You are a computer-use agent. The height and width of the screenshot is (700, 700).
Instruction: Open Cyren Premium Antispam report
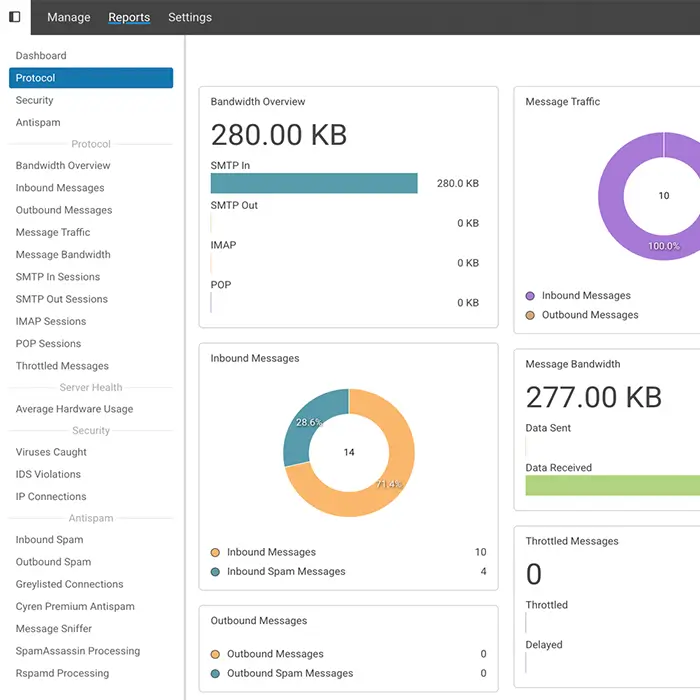[x=75, y=606]
